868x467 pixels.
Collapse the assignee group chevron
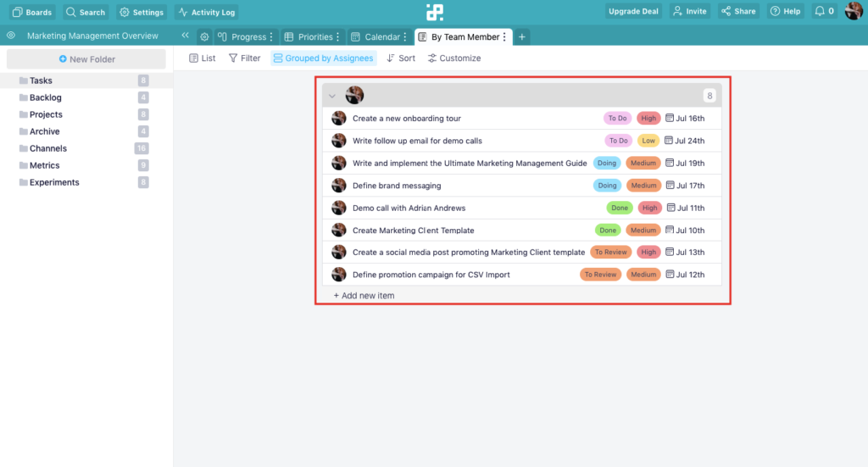332,96
